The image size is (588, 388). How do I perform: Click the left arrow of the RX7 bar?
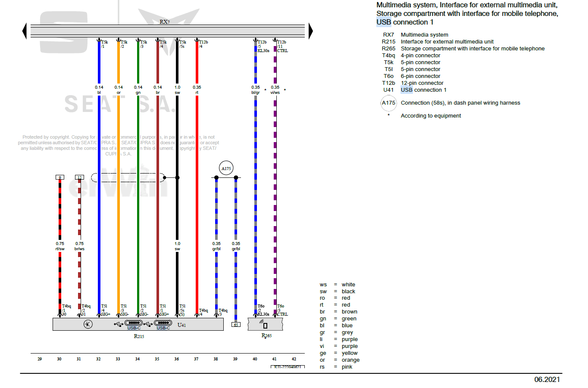pos(25,31)
